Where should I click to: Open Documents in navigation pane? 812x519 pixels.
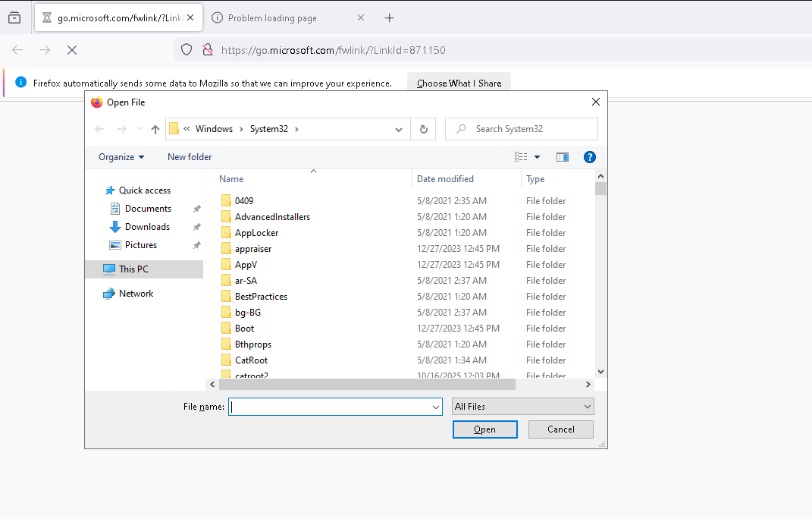[x=148, y=209]
